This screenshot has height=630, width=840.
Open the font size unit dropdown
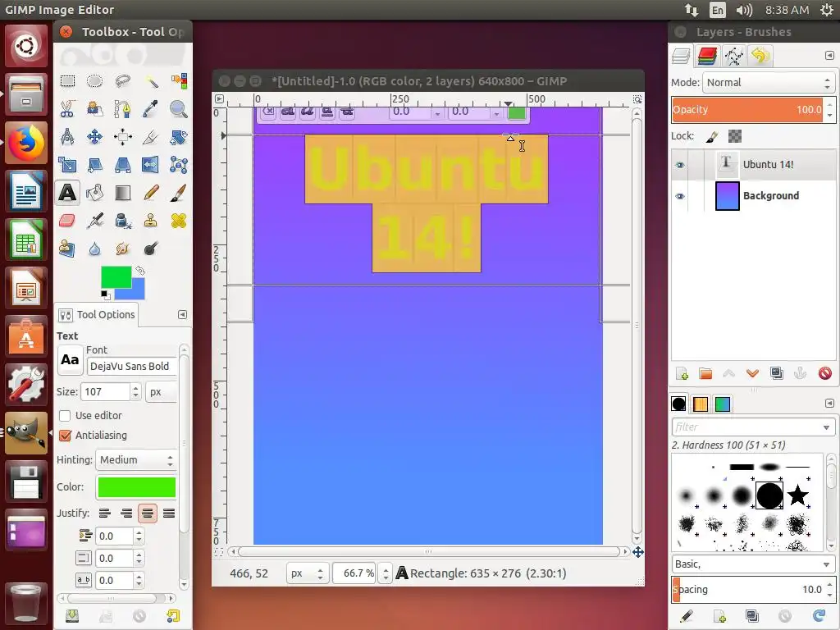click(161, 391)
